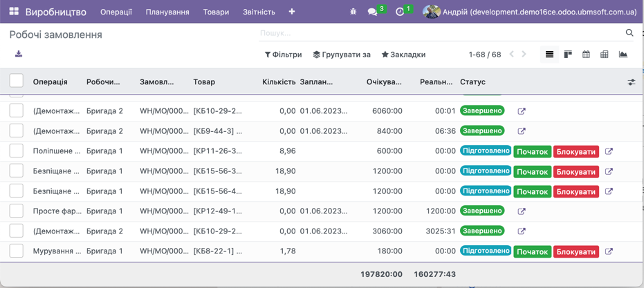
Task: Click the debug bug icon
Action: (353, 12)
